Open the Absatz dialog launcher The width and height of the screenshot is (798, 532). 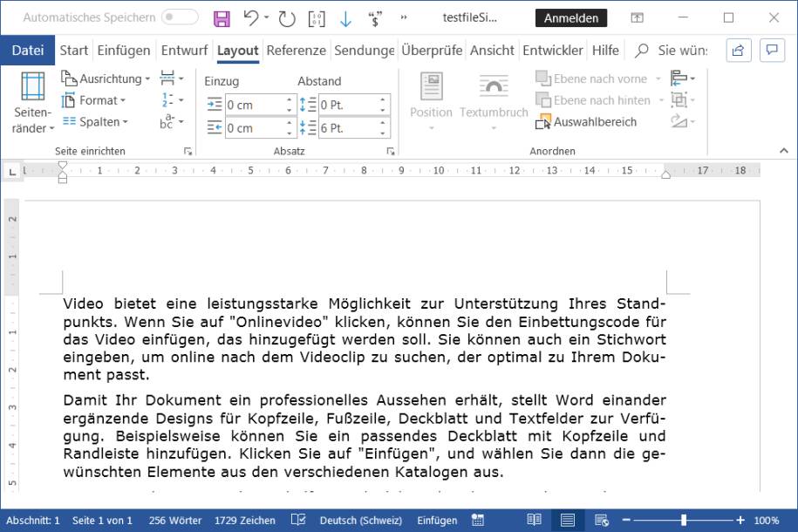coord(390,152)
